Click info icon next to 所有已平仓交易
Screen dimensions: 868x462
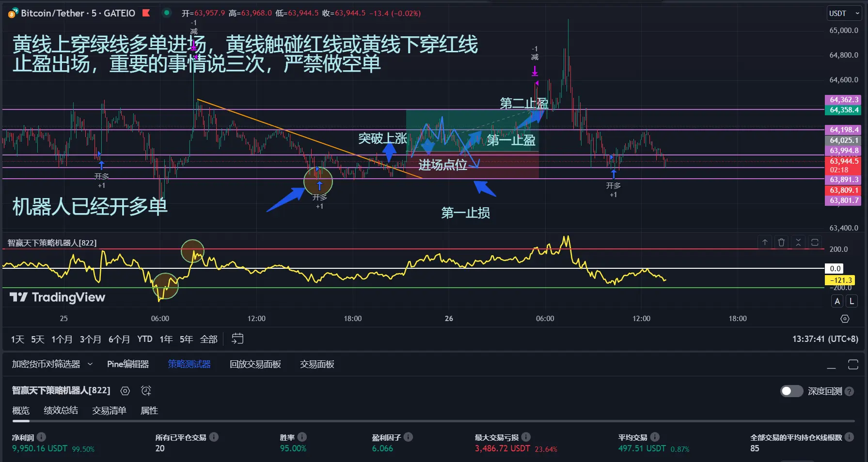tap(214, 437)
